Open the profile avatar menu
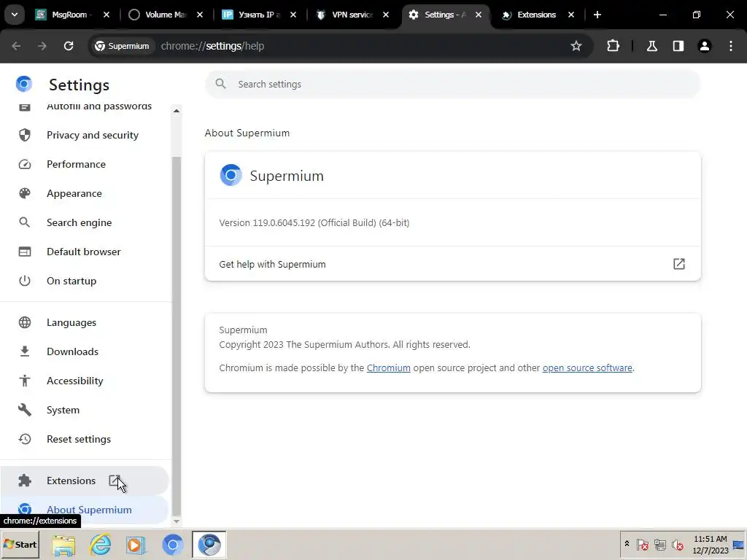747x560 pixels. click(x=705, y=46)
